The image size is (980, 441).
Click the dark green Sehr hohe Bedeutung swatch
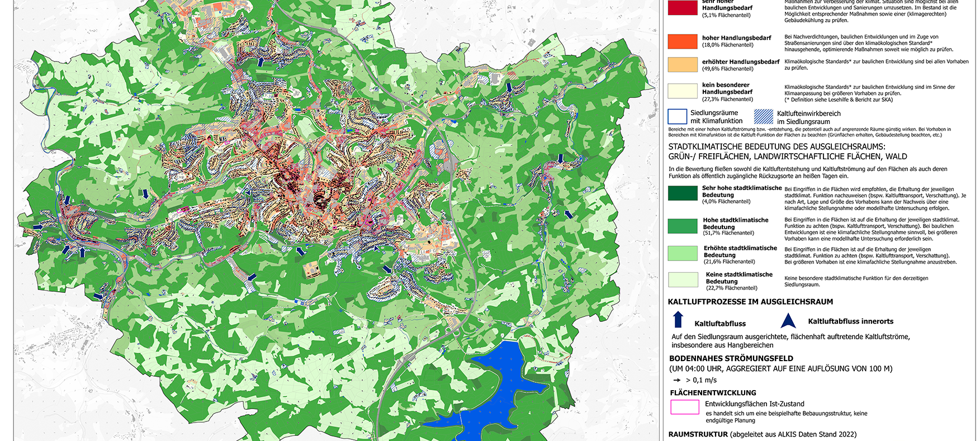click(x=683, y=193)
